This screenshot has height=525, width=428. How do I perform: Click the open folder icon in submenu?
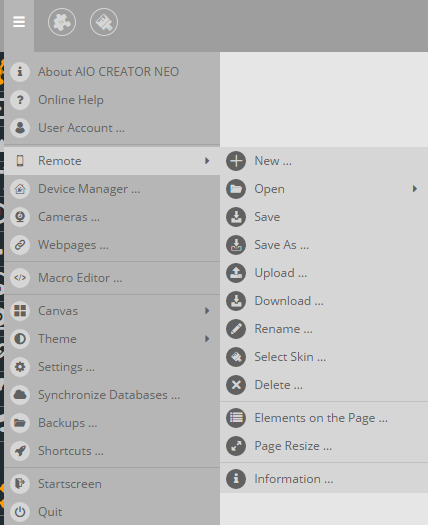tap(236, 189)
